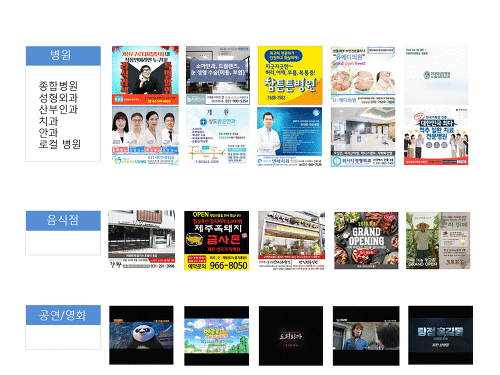Open the ad showing four doctors
This screenshot has width=500, height=375.
[x=145, y=136]
